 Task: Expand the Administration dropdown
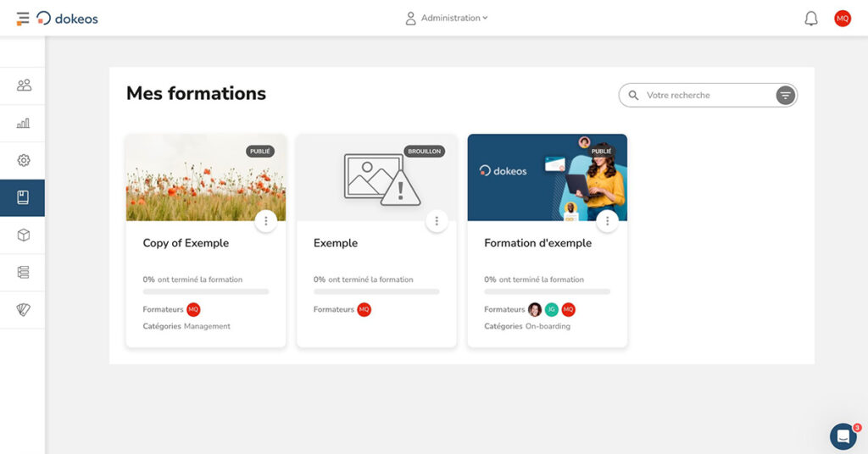pos(447,18)
